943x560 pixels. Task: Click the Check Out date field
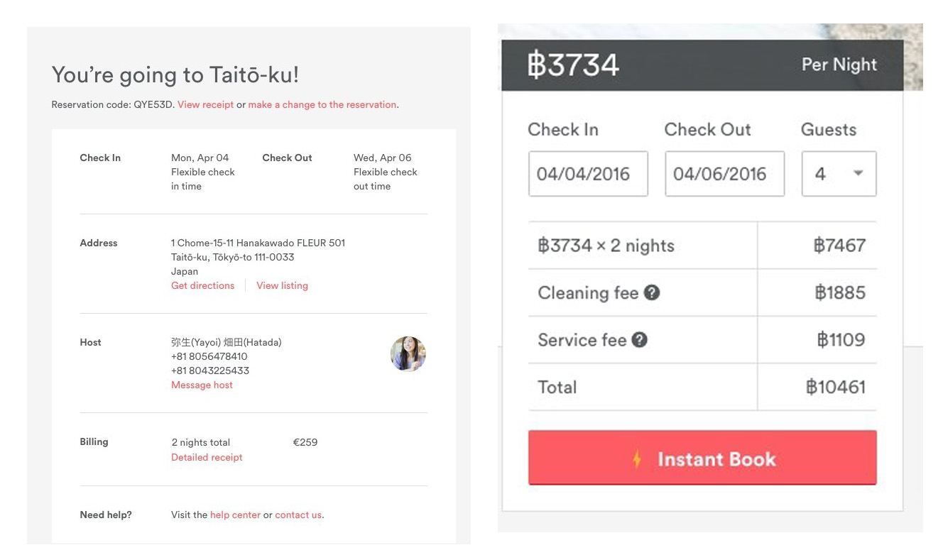click(x=724, y=174)
